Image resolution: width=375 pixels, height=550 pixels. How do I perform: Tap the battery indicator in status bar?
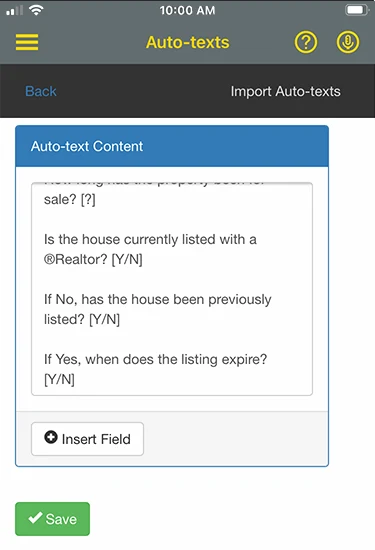point(357,10)
